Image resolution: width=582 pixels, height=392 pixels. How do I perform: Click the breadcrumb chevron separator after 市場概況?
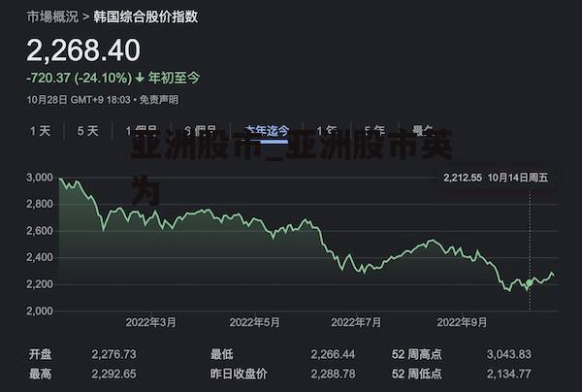pos(85,17)
